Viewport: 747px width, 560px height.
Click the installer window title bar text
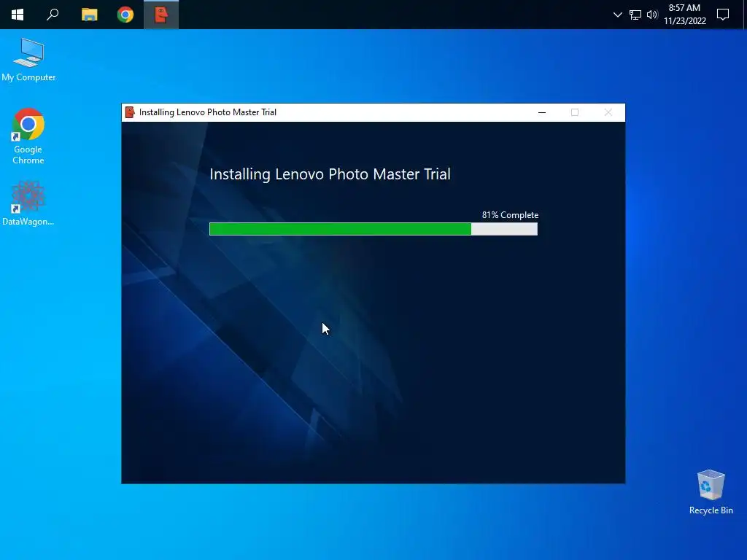208,112
